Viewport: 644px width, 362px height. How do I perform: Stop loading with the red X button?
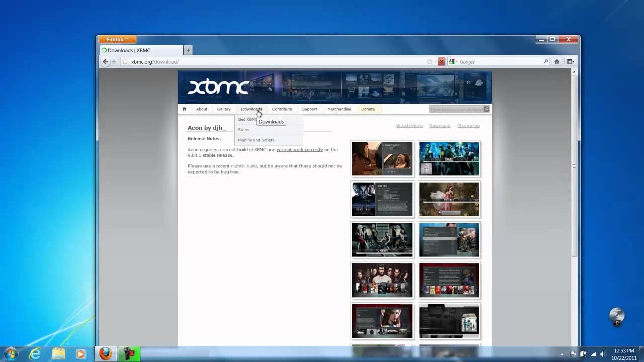click(x=441, y=62)
